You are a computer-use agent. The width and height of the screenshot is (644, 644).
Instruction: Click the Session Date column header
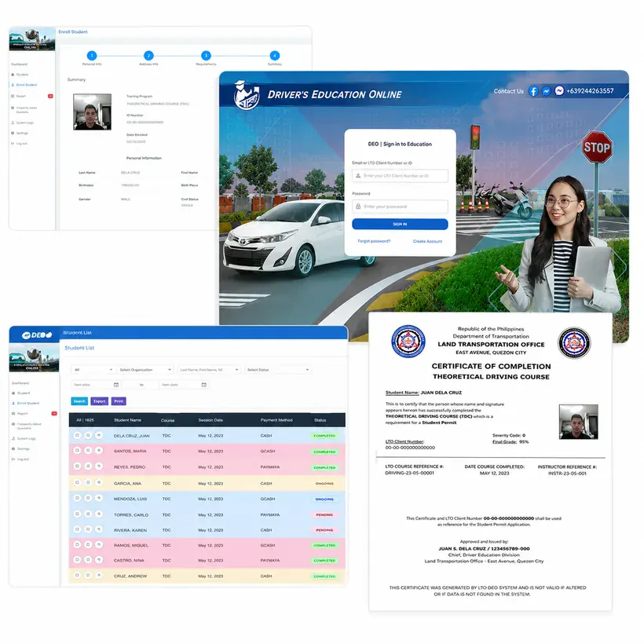tap(210, 420)
